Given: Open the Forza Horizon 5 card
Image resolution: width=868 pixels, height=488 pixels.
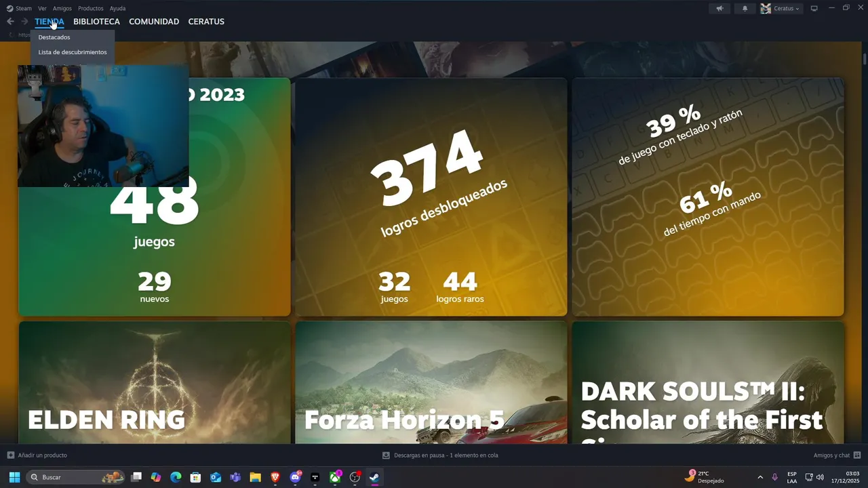Looking at the screenshot, I should (431, 382).
